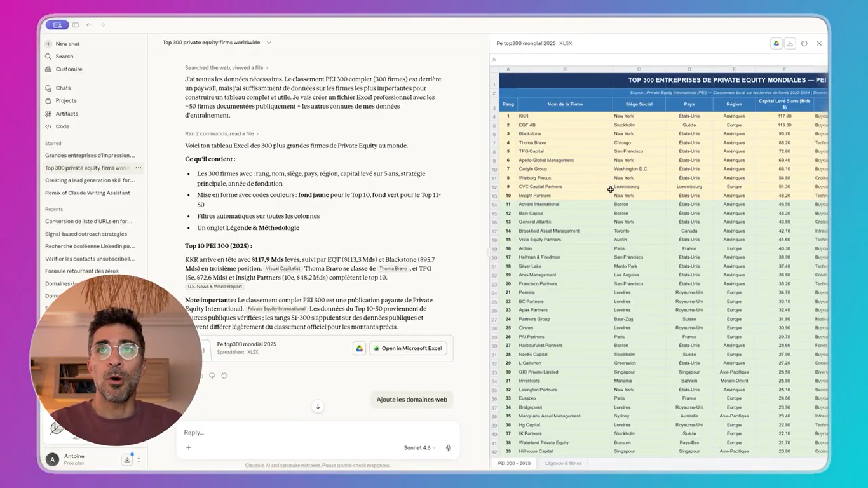Select the '117.90' capital cell

[784, 116]
